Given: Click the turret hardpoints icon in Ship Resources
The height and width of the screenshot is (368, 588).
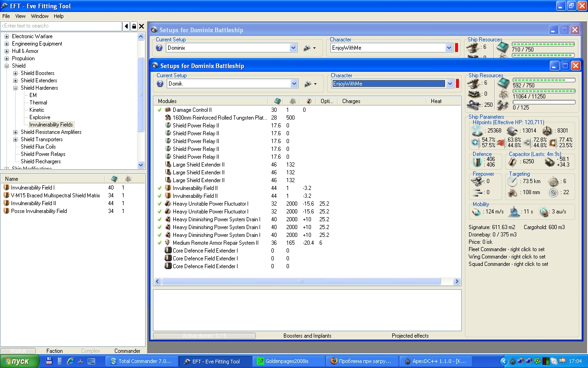Looking at the screenshot, I should [473, 83].
